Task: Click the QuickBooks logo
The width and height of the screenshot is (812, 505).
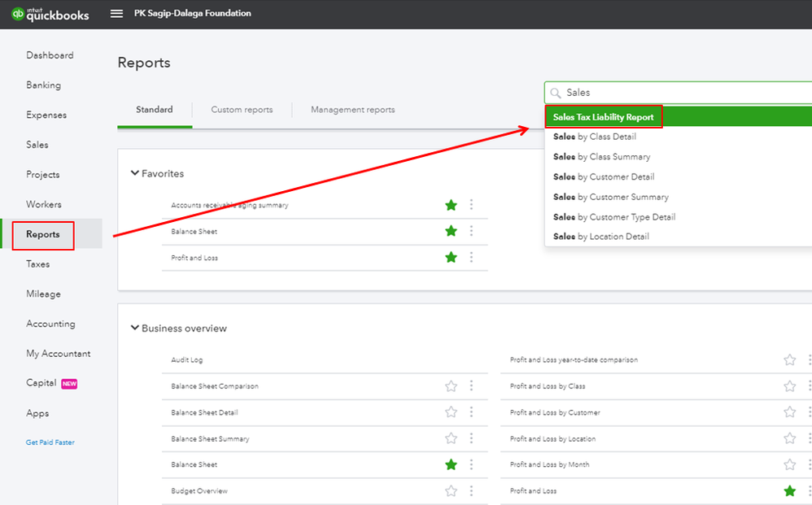Action: tap(50, 14)
